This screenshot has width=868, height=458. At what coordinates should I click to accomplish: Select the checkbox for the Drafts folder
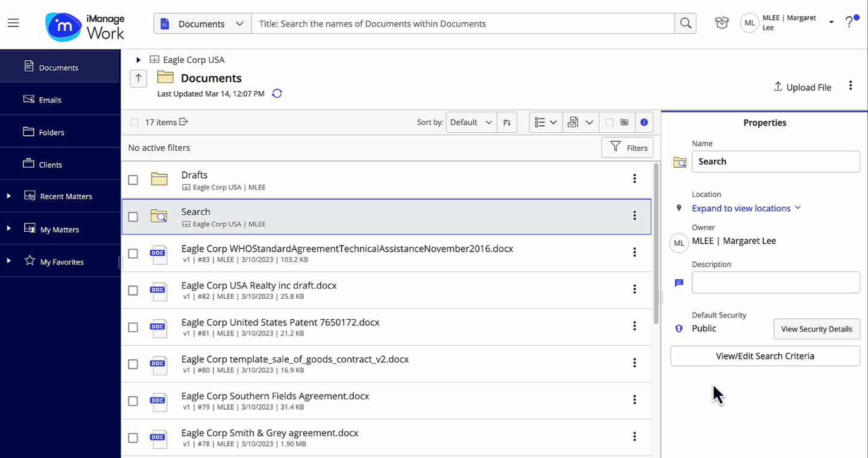tap(133, 179)
